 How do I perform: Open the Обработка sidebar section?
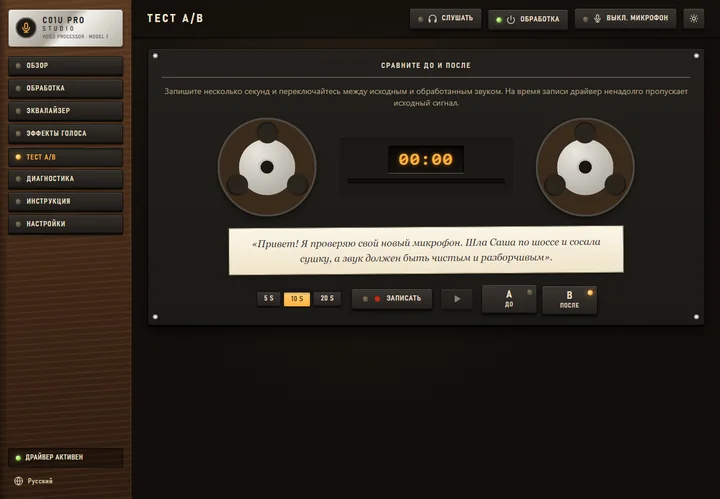66,88
